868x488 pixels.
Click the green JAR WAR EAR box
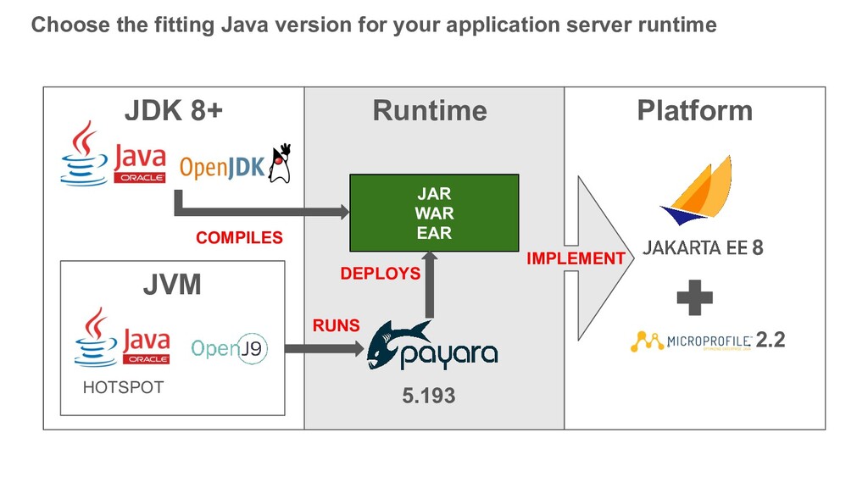pyautogui.click(x=434, y=213)
